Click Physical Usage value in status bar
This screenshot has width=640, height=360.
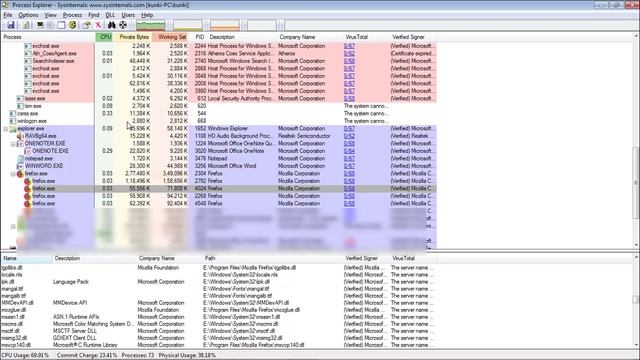[187, 356]
